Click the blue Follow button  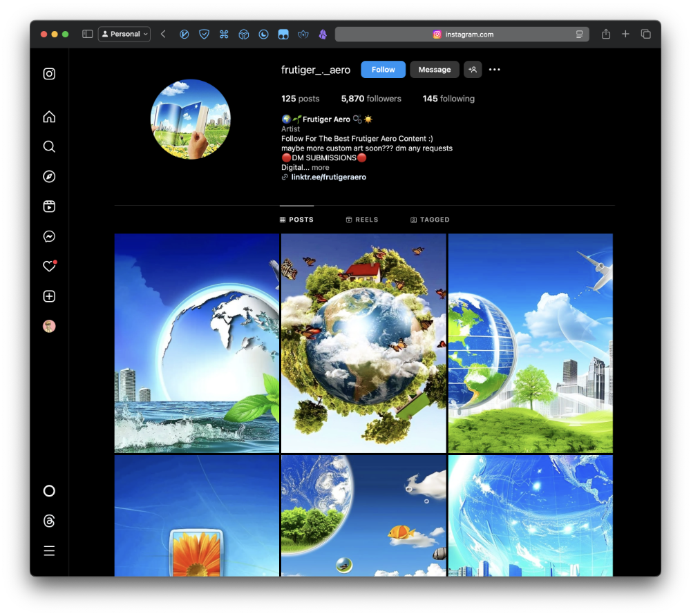click(383, 70)
